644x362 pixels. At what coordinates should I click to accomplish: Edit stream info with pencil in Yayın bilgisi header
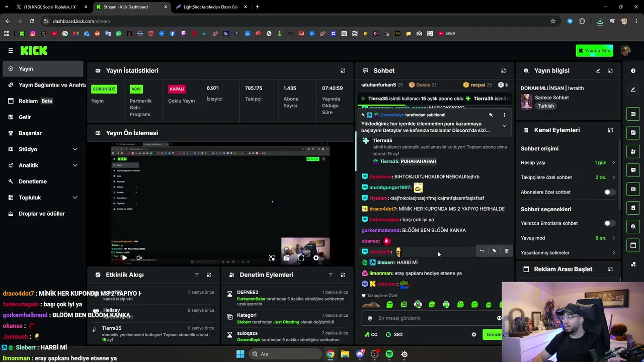[x=598, y=71]
